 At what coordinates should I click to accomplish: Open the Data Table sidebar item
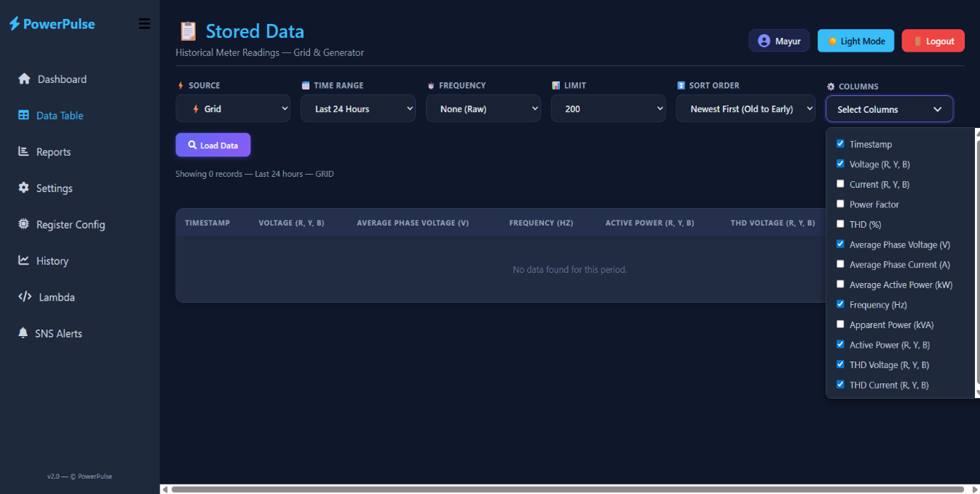80,115
